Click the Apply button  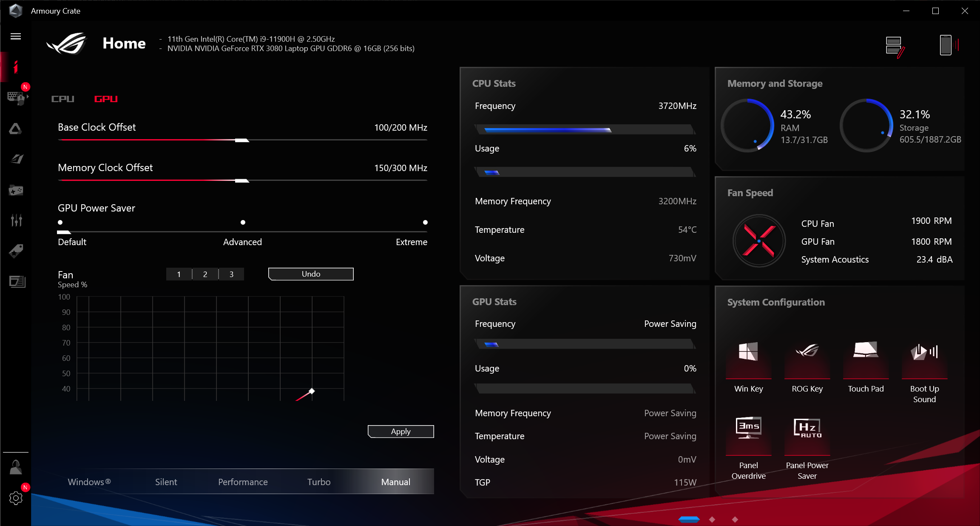[x=401, y=432]
